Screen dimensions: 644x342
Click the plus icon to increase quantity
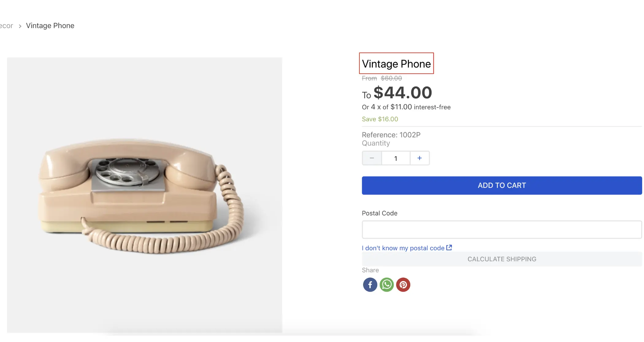pos(420,158)
